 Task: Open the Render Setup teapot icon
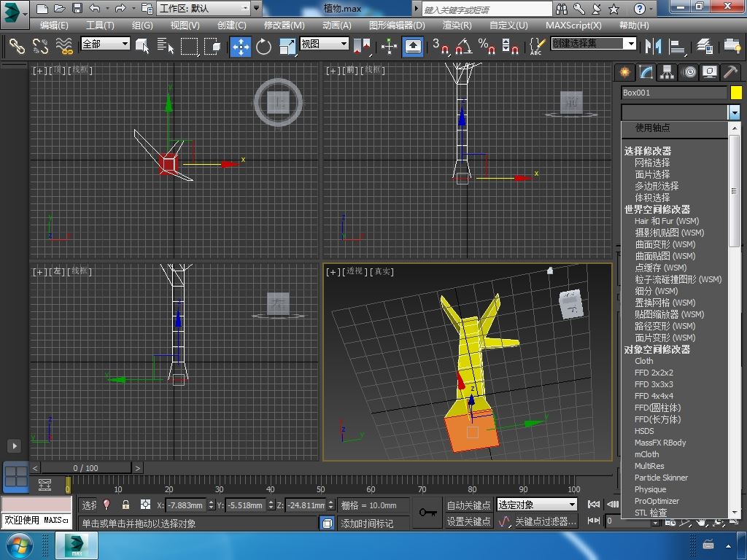[732, 46]
